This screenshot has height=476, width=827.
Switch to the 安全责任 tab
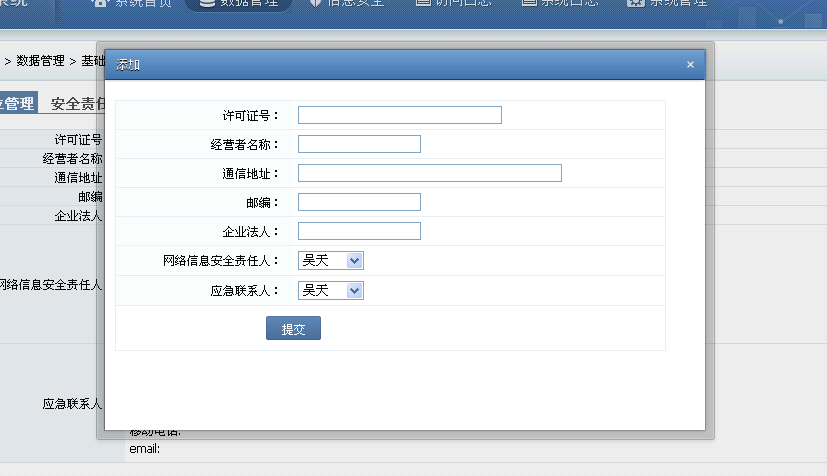click(78, 103)
